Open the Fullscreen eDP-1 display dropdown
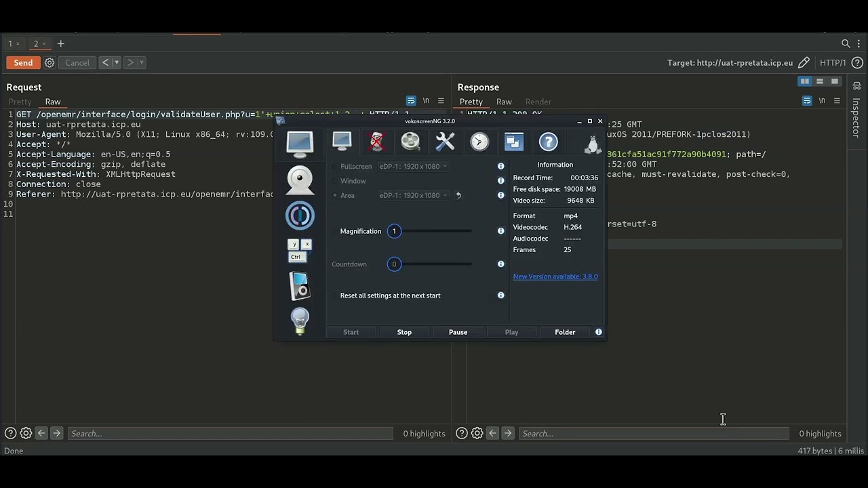The height and width of the screenshot is (488, 868). [413, 166]
